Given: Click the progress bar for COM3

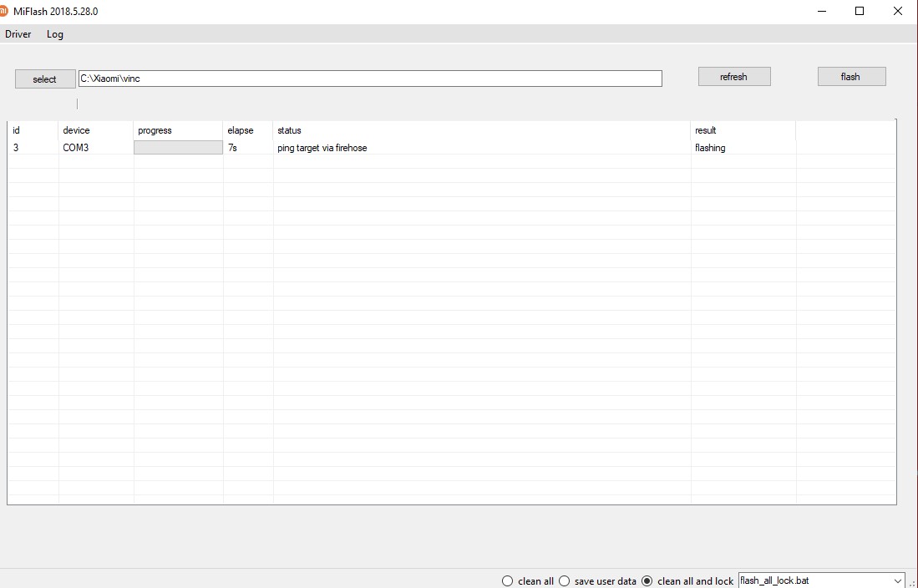Looking at the screenshot, I should click(x=178, y=148).
